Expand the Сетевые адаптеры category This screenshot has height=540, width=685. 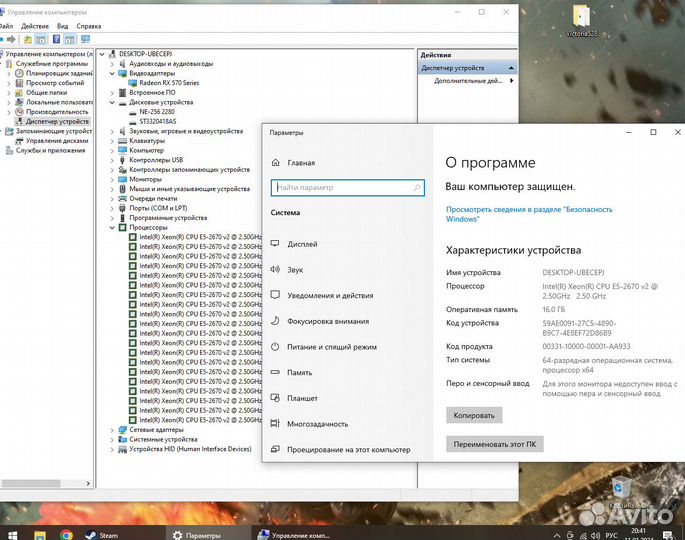pos(112,430)
